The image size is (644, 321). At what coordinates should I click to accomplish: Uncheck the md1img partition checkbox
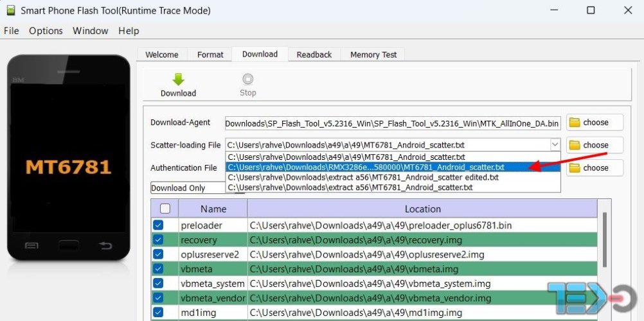tap(157, 313)
